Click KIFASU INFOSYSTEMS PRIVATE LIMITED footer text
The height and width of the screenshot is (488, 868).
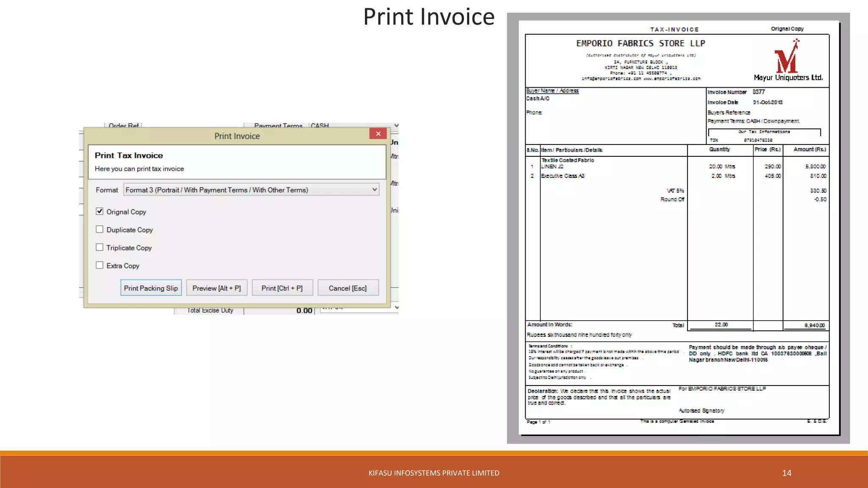[434, 473]
